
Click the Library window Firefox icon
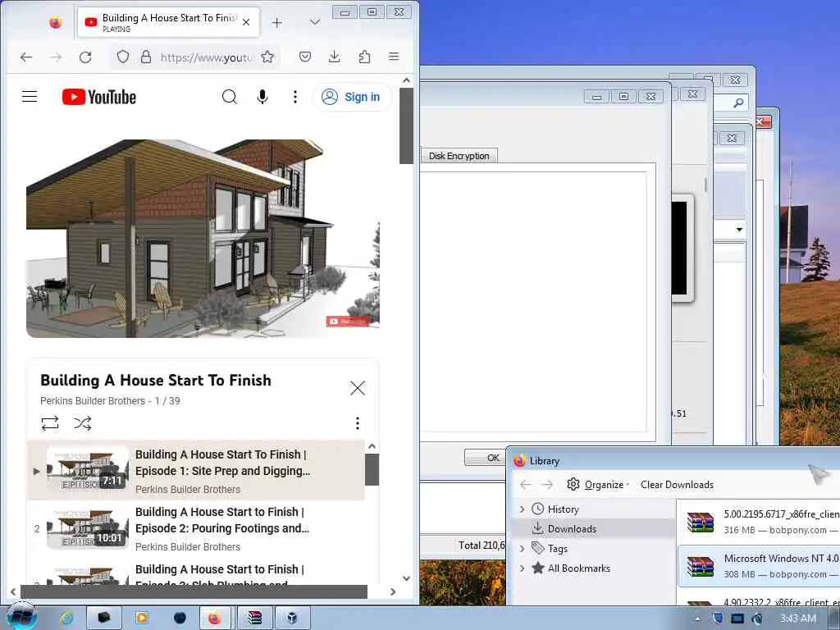tap(519, 461)
